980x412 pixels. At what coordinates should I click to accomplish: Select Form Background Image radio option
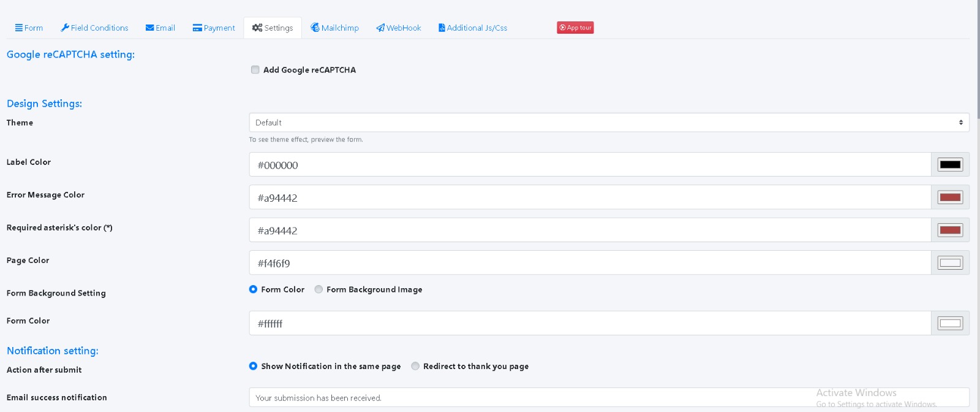tap(318, 289)
